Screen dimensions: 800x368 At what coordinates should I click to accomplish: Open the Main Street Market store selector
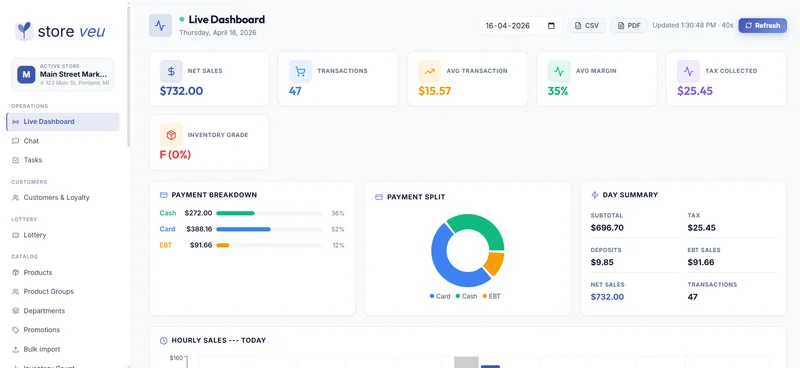click(63, 75)
